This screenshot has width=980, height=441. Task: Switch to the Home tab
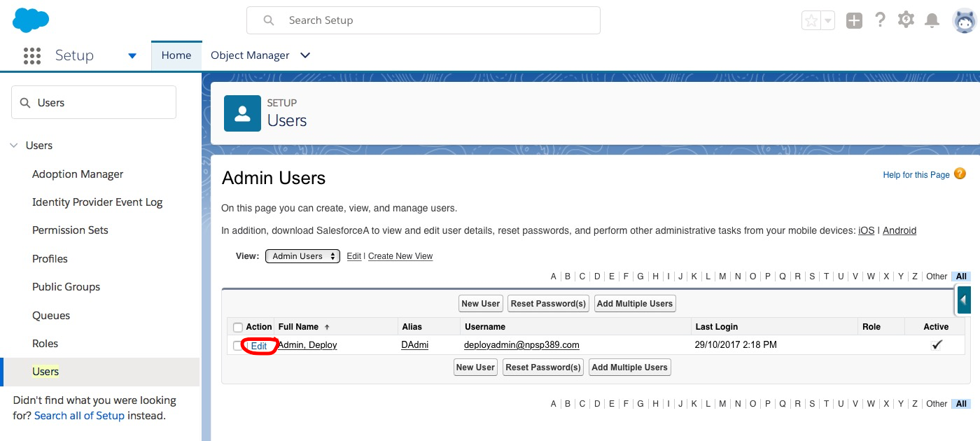176,55
